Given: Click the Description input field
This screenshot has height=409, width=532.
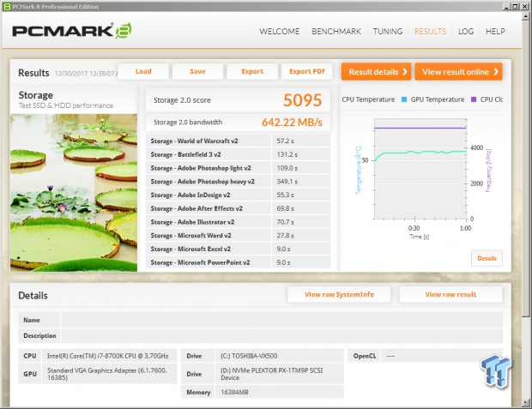Looking at the screenshot, I should tap(281, 336).
